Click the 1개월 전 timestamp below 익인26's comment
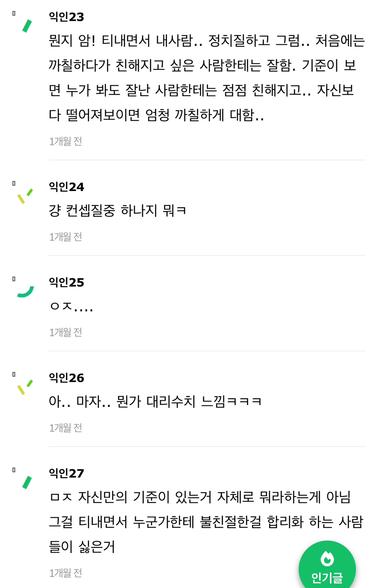 click(x=66, y=428)
